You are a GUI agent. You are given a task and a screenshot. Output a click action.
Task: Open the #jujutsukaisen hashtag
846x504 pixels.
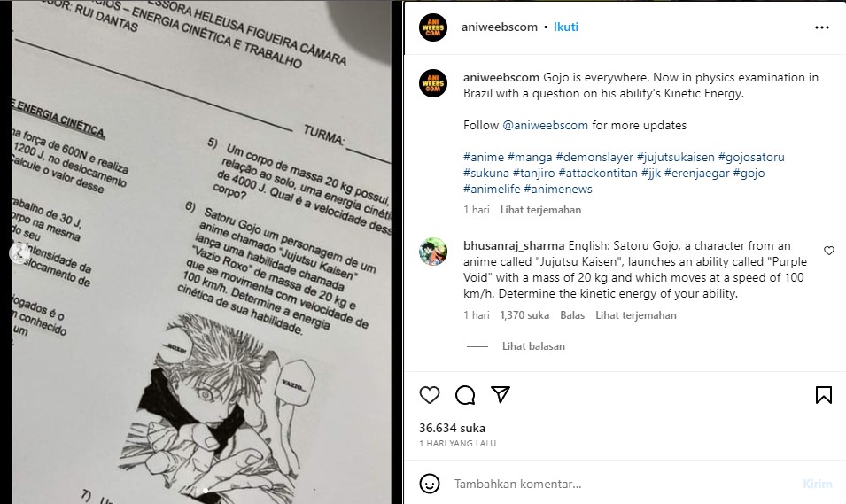point(675,157)
